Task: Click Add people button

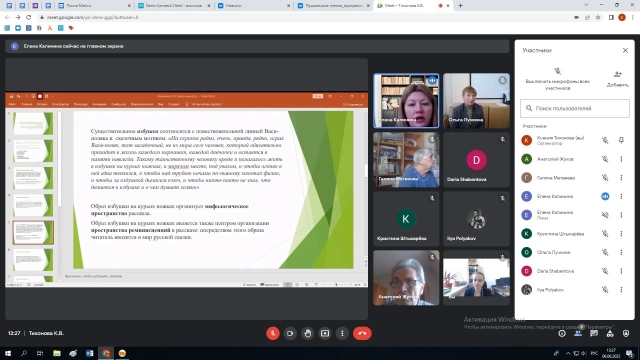Action: 618,79
